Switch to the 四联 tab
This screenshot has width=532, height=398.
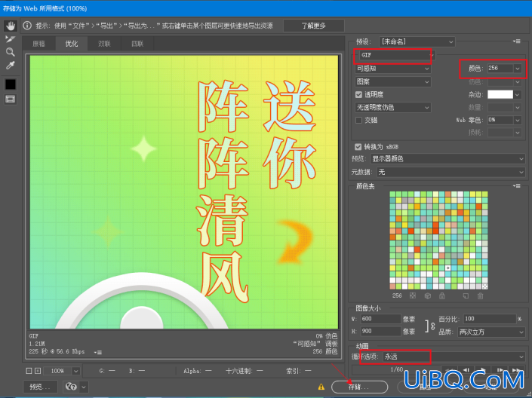[137, 44]
